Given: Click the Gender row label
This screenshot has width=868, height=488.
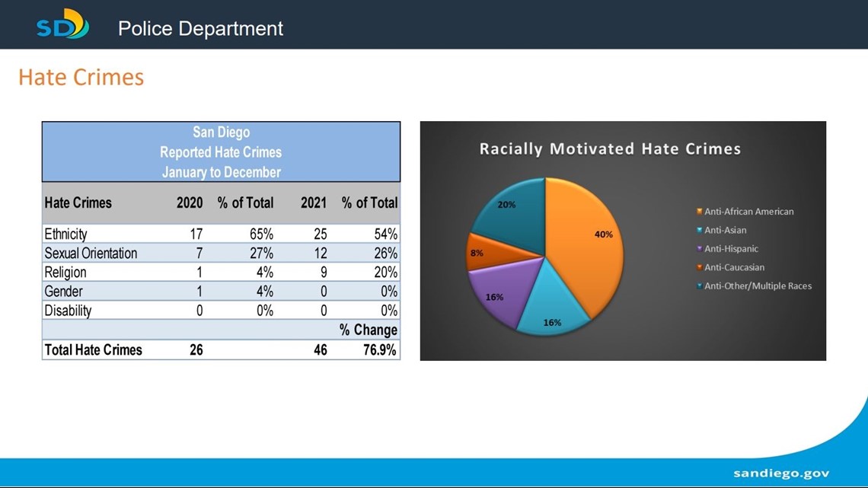Looking at the screenshot, I should point(63,291).
